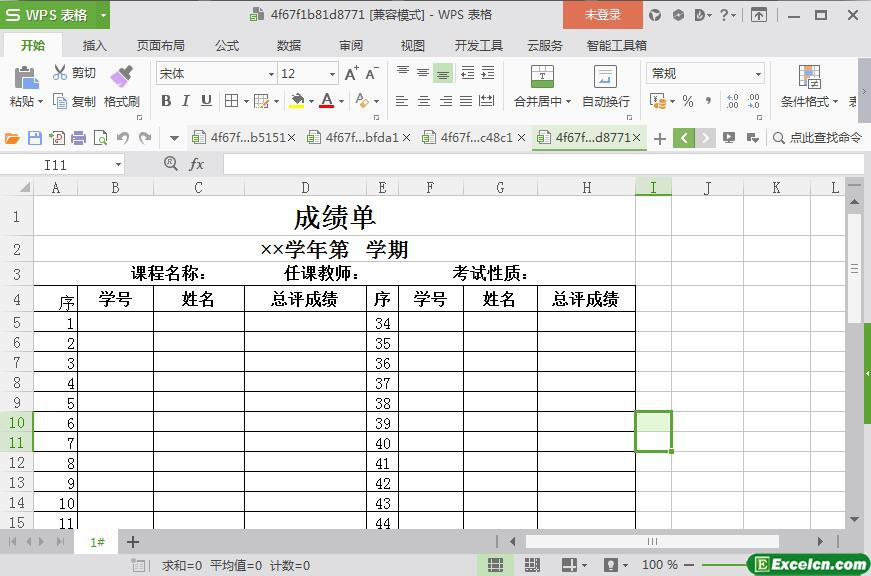Add a new sheet with plus button

[x=133, y=542]
